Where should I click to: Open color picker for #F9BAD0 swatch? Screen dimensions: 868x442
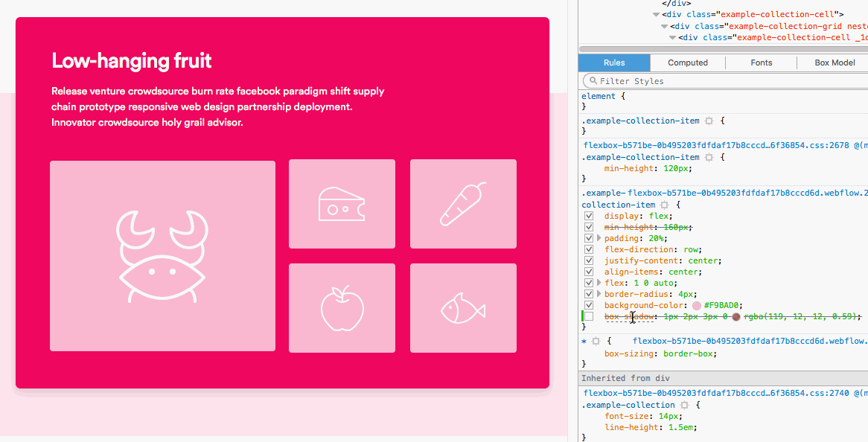point(697,306)
